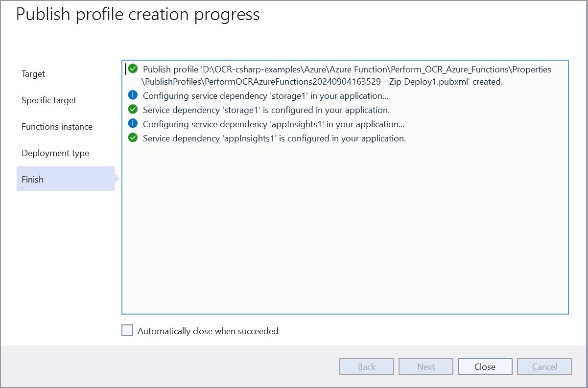
Task: Select the Finish step arrow marker
Action: (117, 179)
